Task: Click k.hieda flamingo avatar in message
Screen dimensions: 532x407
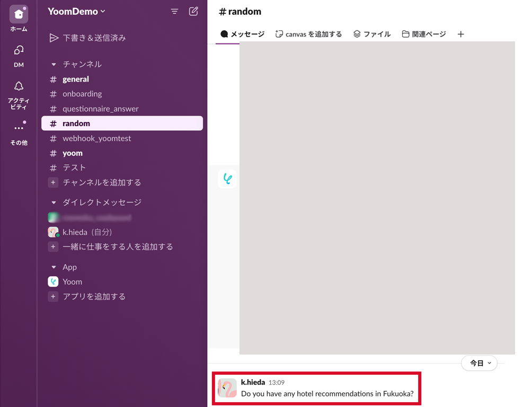Action: [227, 387]
